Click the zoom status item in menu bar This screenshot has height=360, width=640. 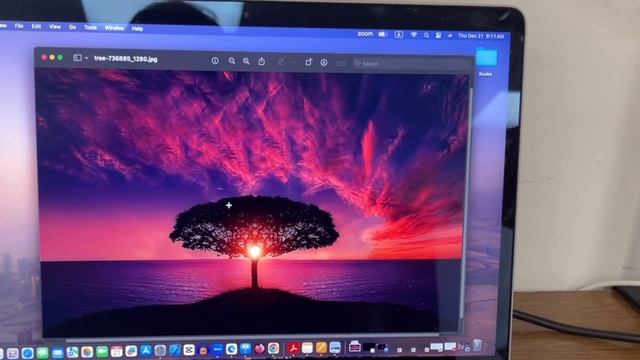point(365,34)
